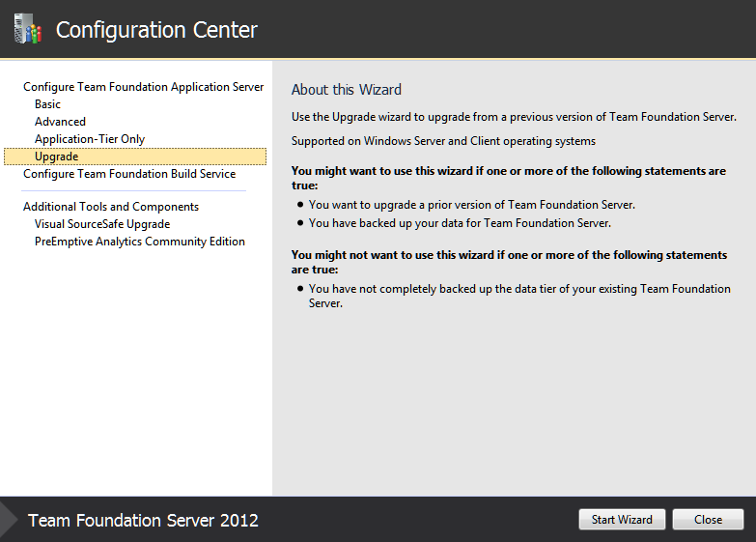Viewport: 756px width, 542px height.
Task: Click 'You have not completely backed up' bullet
Action: point(519,296)
